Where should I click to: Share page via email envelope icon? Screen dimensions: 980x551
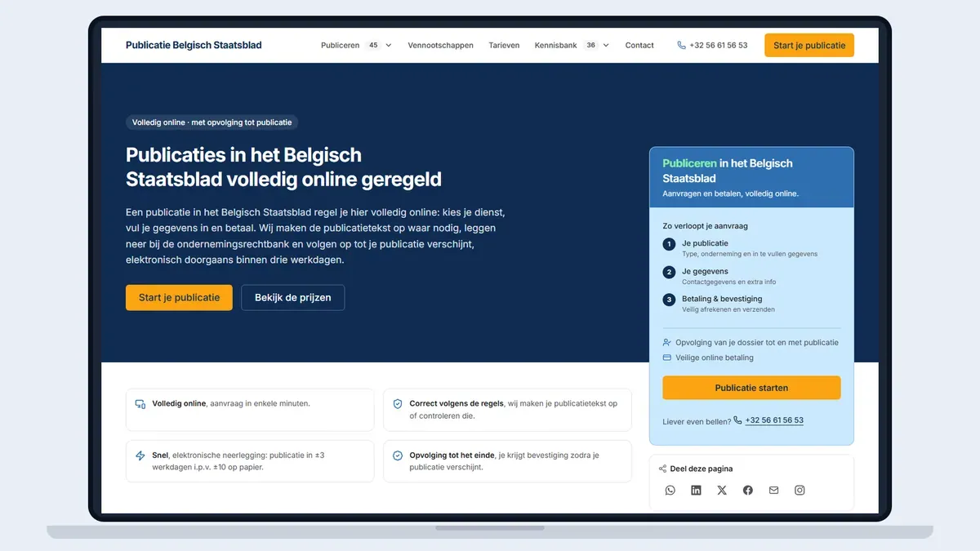[773, 490]
